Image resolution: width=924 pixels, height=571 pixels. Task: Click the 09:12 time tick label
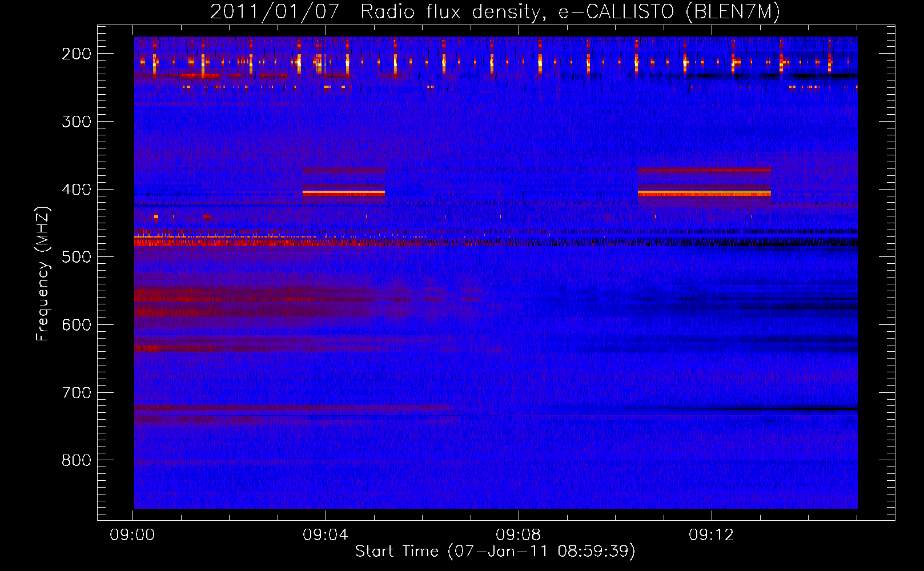pyautogui.click(x=712, y=534)
